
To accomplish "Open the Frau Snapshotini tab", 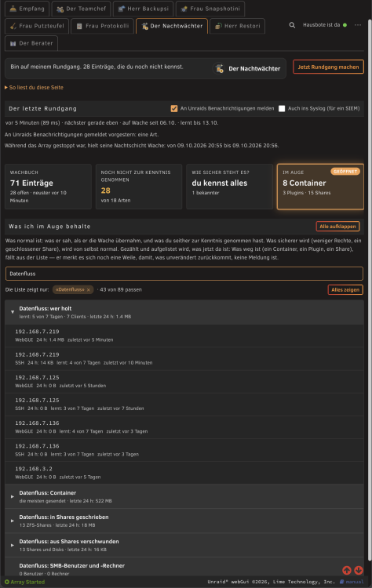I will pos(210,9).
